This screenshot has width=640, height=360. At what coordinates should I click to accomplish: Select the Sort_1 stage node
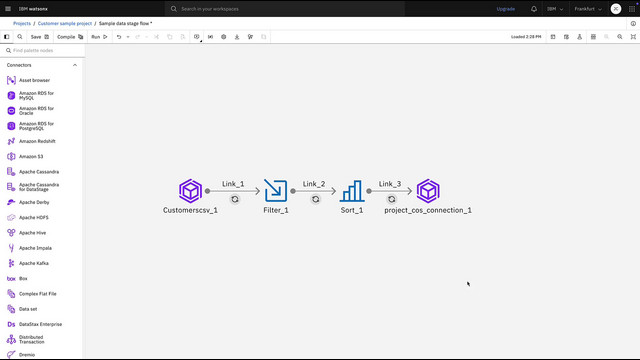pos(352,191)
